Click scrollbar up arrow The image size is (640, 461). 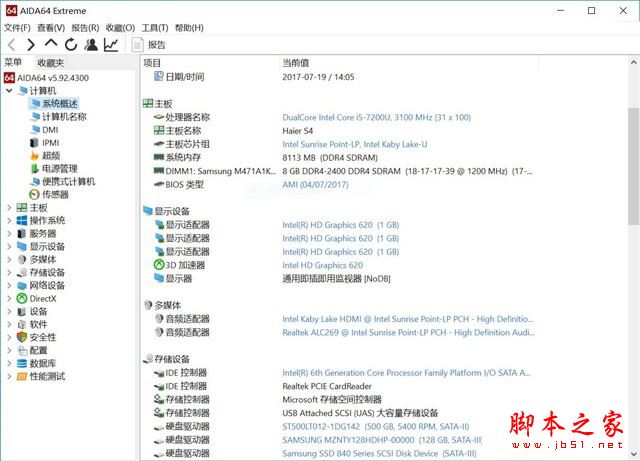coord(633,62)
